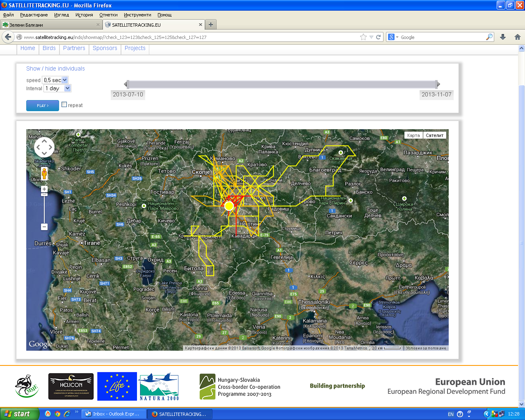This screenshot has height=420, width=525.
Task: Click the Show / hide individuals link
Action: (55, 68)
